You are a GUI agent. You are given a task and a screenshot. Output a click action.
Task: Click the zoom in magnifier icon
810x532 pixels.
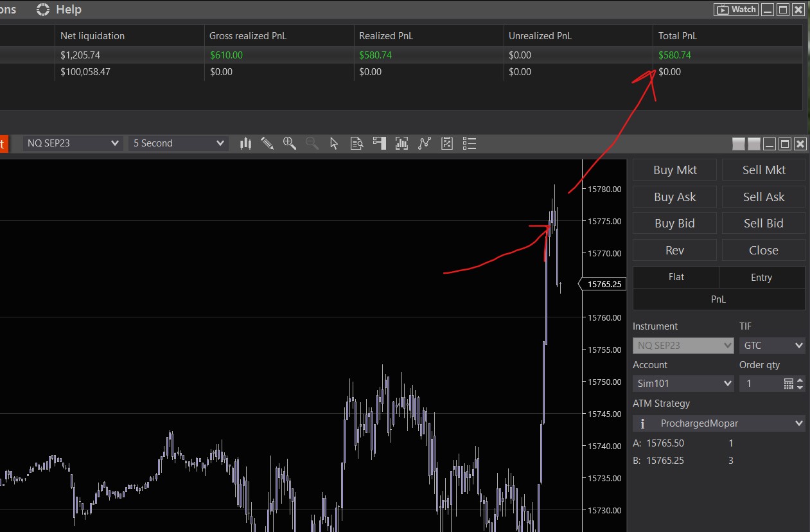pyautogui.click(x=290, y=143)
